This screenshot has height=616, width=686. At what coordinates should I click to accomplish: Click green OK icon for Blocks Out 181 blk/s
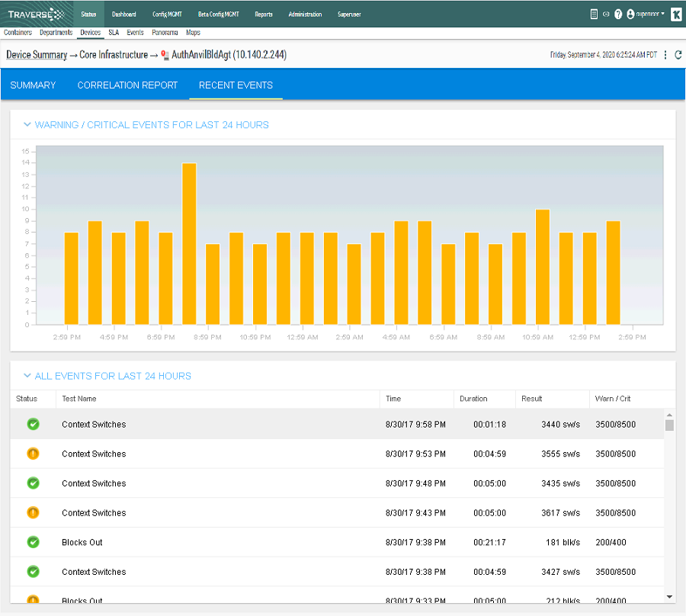pos(34,542)
